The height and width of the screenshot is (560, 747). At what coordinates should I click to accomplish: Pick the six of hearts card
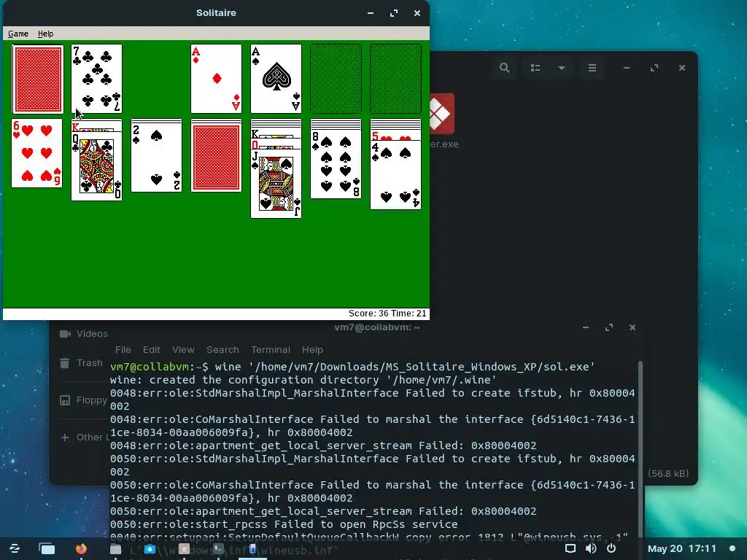pos(37,153)
